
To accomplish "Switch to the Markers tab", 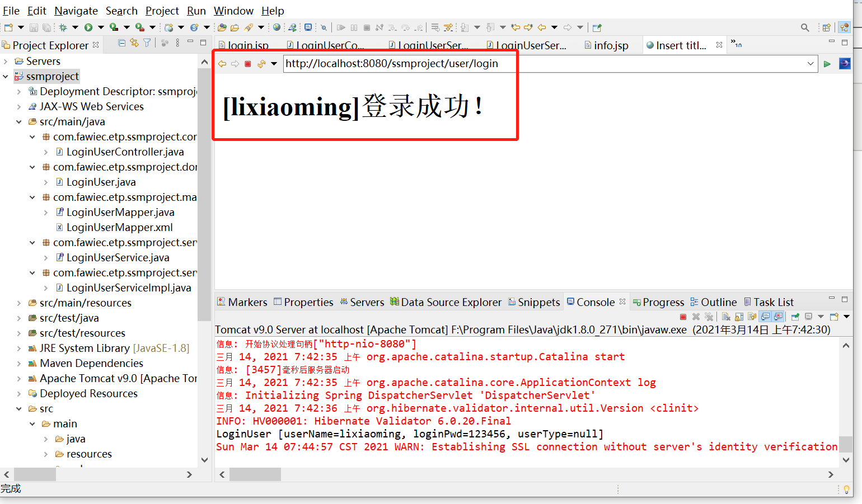I will [x=242, y=302].
